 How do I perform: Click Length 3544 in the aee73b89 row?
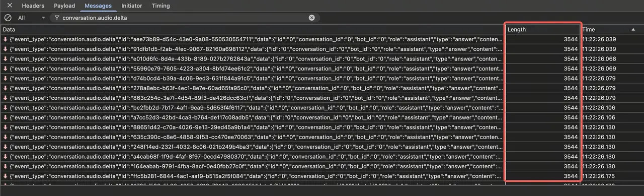[571, 39]
